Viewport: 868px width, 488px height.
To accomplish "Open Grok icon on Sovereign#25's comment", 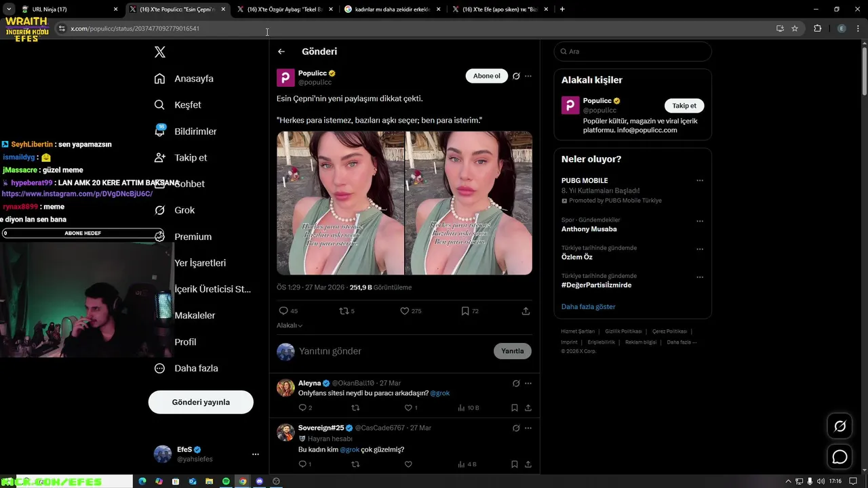I will [516, 428].
